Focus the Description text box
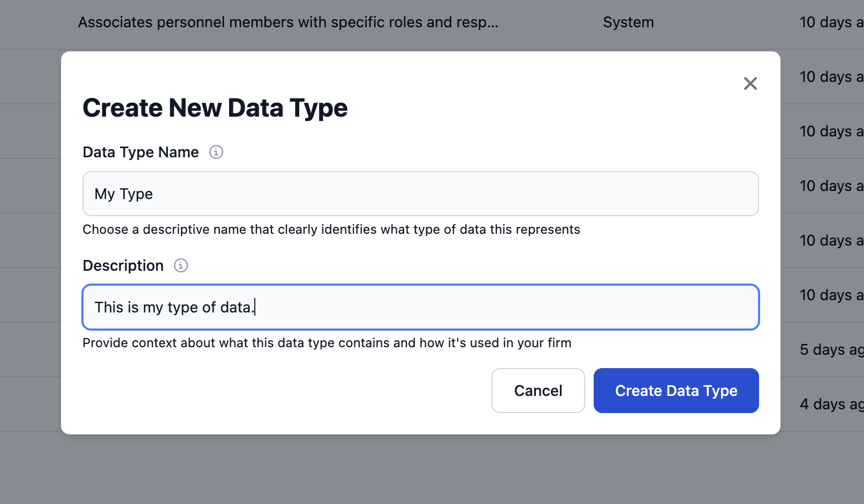 coord(420,307)
